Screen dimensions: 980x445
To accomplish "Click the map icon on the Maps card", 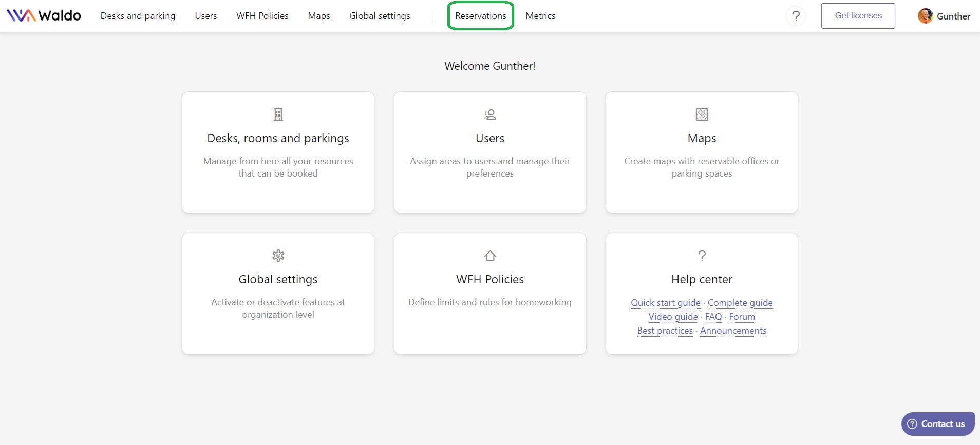I will (702, 114).
